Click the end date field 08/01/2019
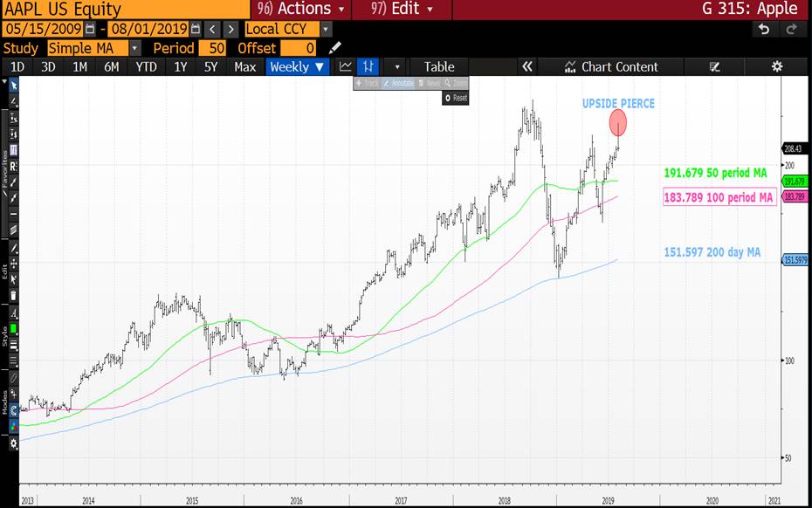This screenshot has width=812, height=508. pos(149,29)
